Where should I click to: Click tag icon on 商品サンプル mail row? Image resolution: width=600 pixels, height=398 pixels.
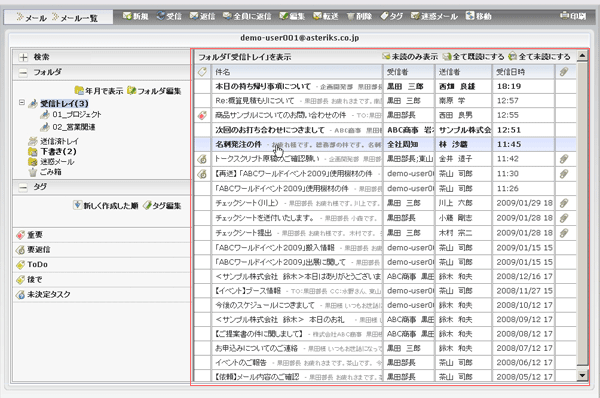(x=202, y=116)
